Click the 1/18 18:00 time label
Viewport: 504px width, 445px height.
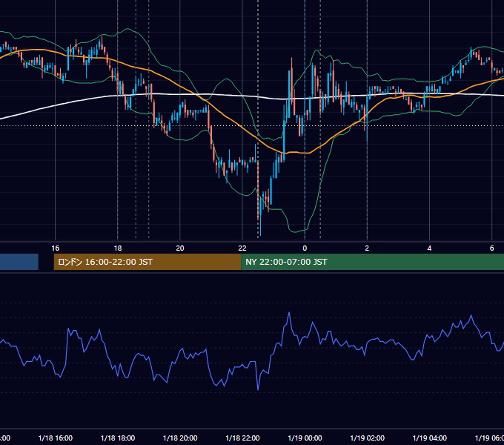118,438
